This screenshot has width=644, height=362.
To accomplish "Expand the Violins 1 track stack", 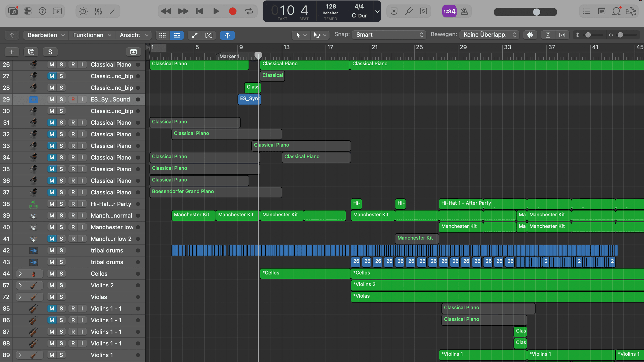I will click(x=20, y=355).
